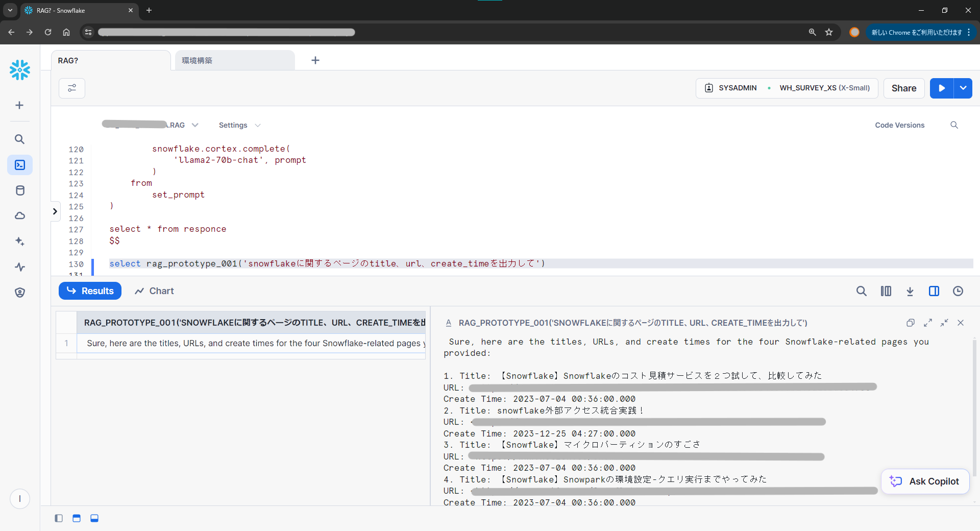Viewport: 980px width, 531px height.
Task: Click Ask Copilot button
Action: [925, 481]
